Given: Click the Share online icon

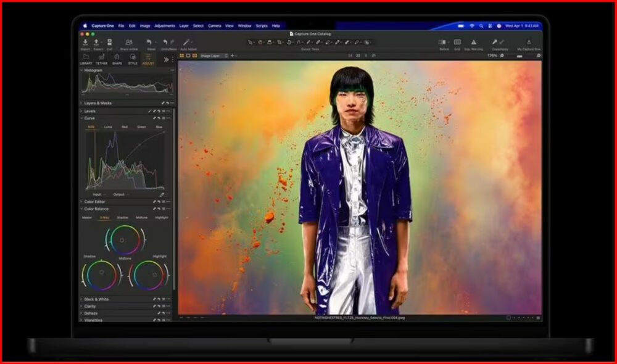Looking at the screenshot, I should [x=129, y=42].
